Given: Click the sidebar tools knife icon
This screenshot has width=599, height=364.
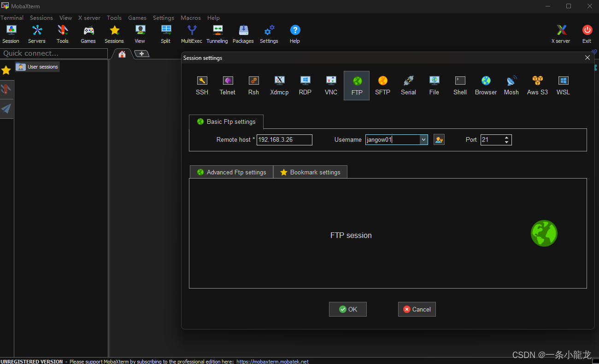Looking at the screenshot, I should pos(6,89).
